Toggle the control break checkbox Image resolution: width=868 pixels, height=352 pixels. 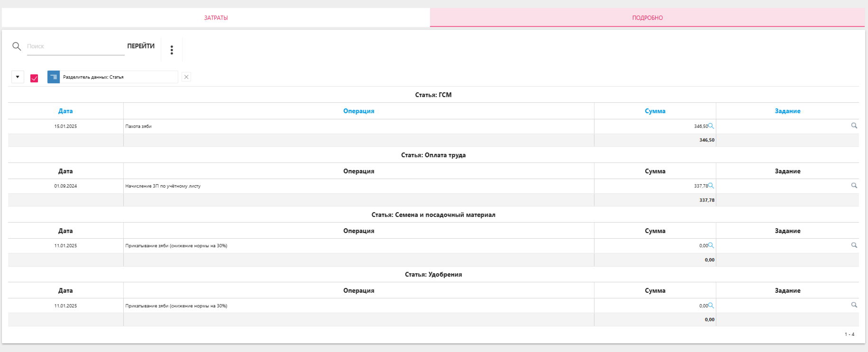(x=34, y=78)
